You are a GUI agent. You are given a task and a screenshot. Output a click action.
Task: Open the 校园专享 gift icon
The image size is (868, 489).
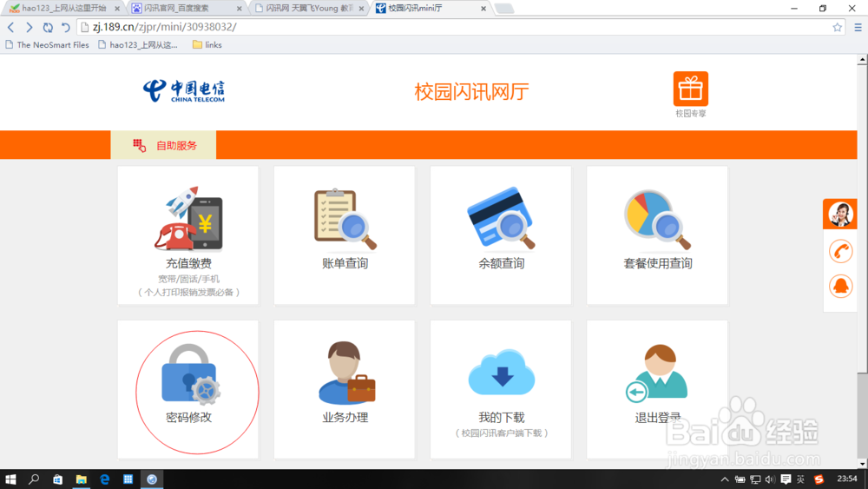690,89
